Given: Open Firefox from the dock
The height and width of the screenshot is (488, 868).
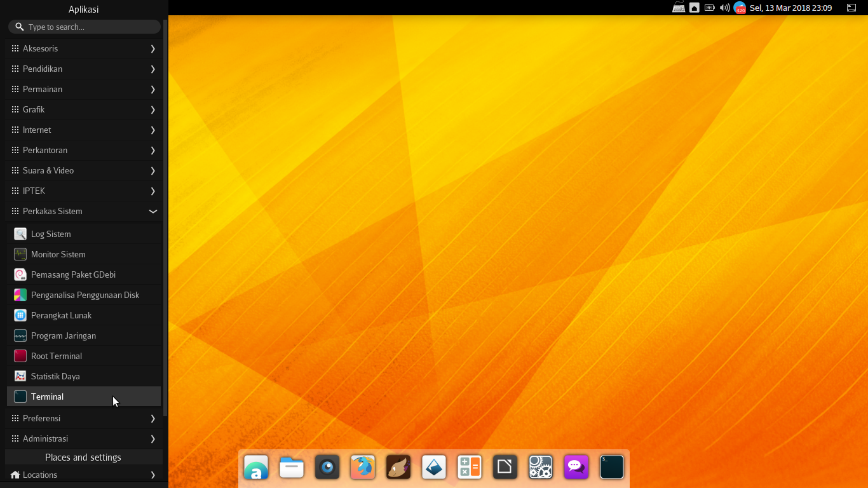Looking at the screenshot, I should pos(363,468).
